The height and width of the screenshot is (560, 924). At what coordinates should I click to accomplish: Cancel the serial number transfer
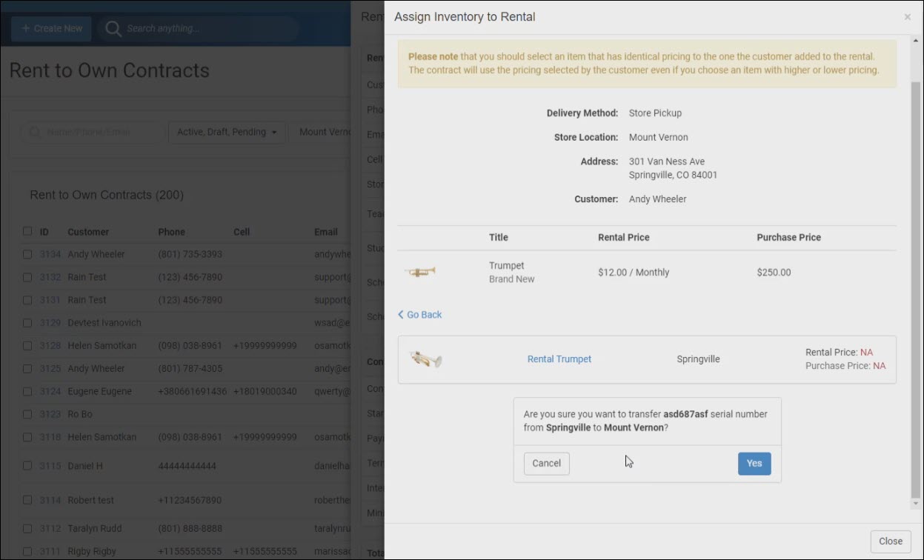[x=546, y=464]
